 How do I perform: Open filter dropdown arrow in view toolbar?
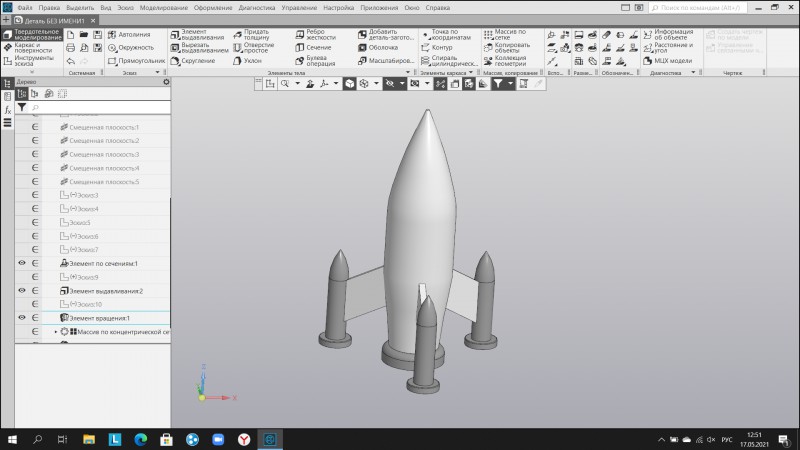(510, 84)
